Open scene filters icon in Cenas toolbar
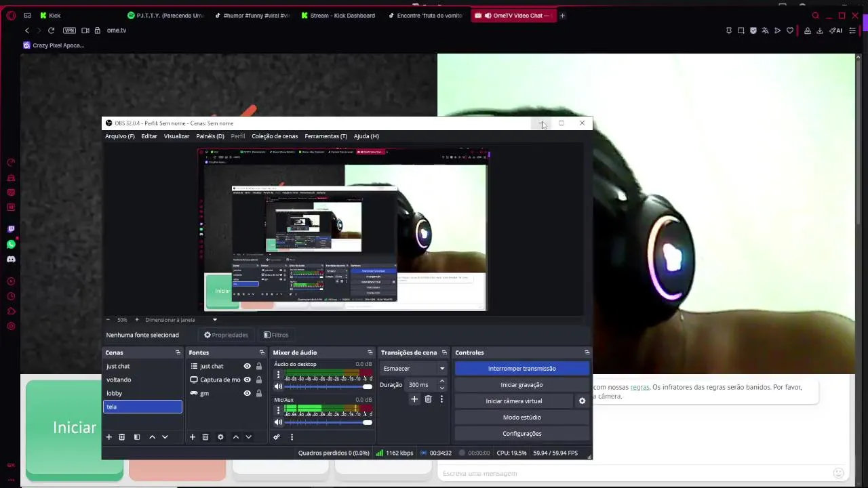Image resolution: width=868 pixels, height=488 pixels. coord(136,437)
